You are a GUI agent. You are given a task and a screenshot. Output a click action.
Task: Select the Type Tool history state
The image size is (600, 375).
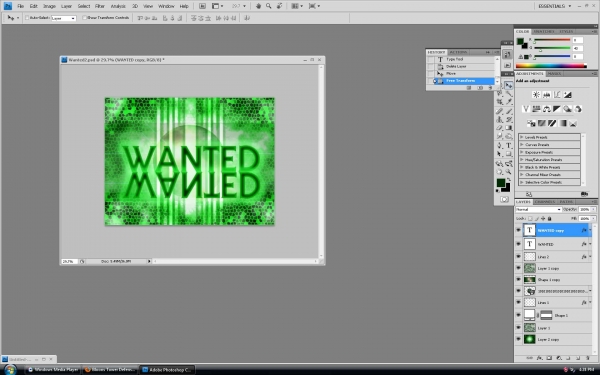461,59
